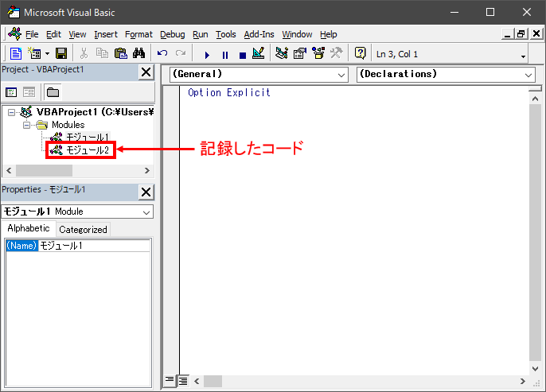The height and width of the screenshot is (392, 546).
Task: Restore the inner code window with restore button
Action: point(521,33)
